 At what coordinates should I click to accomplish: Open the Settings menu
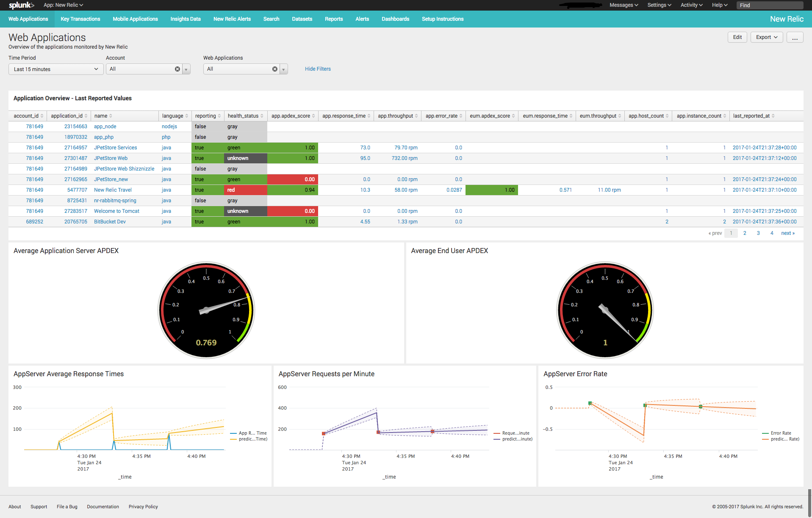659,5
